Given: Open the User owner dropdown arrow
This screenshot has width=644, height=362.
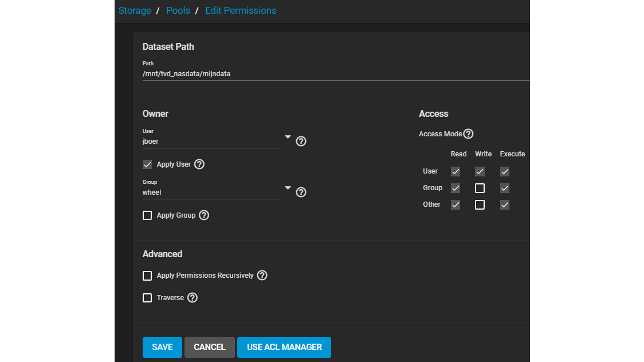Looking at the screenshot, I should [288, 137].
